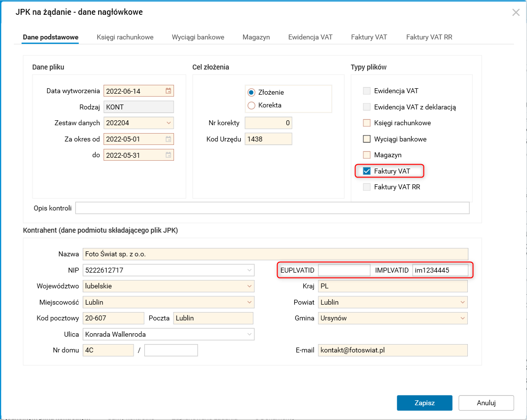Open calendar for Data wytworzenia field

click(168, 91)
